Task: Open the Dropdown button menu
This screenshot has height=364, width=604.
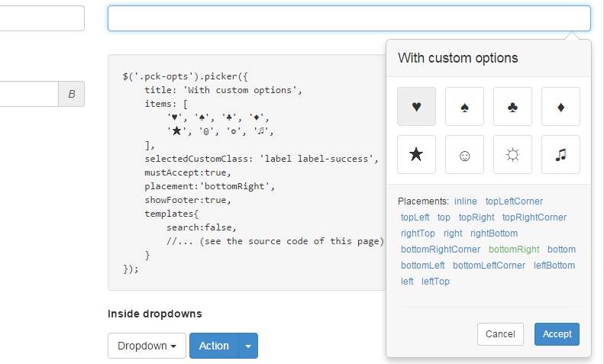Action: [147, 346]
